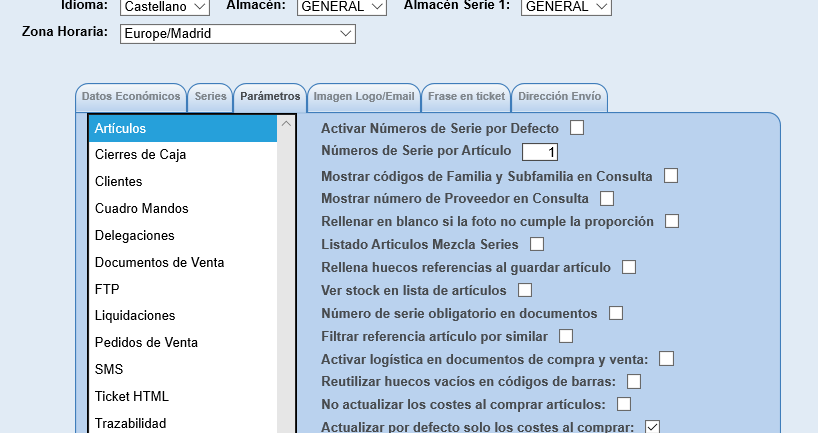
Task: Open the Almacén dropdown showing GENERAL
Action: (342, 7)
